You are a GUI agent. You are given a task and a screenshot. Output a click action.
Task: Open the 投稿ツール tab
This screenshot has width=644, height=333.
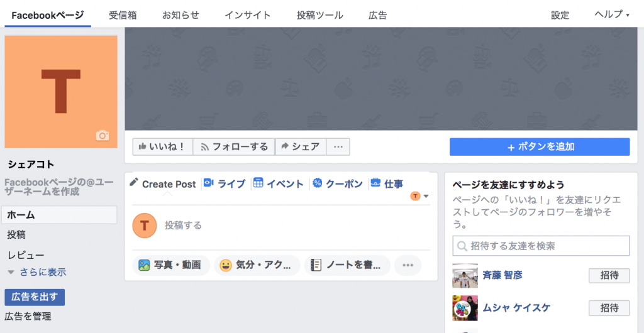pyautogui.click(x=320, y=15)
